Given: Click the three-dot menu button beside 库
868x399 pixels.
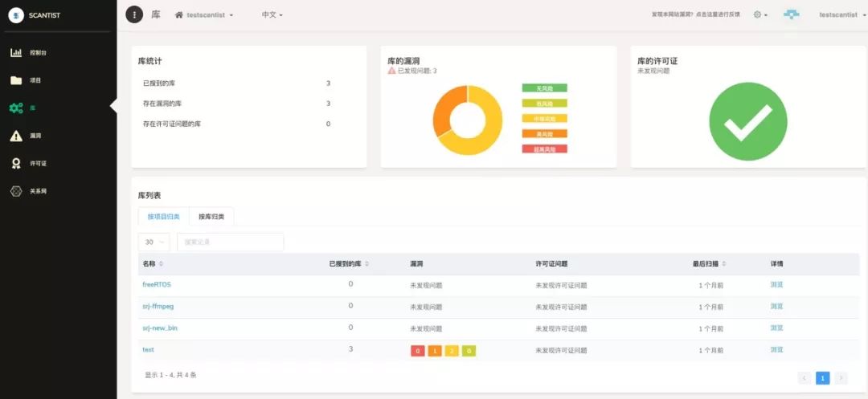Looking at the screenshot, I should coord(135,14).
